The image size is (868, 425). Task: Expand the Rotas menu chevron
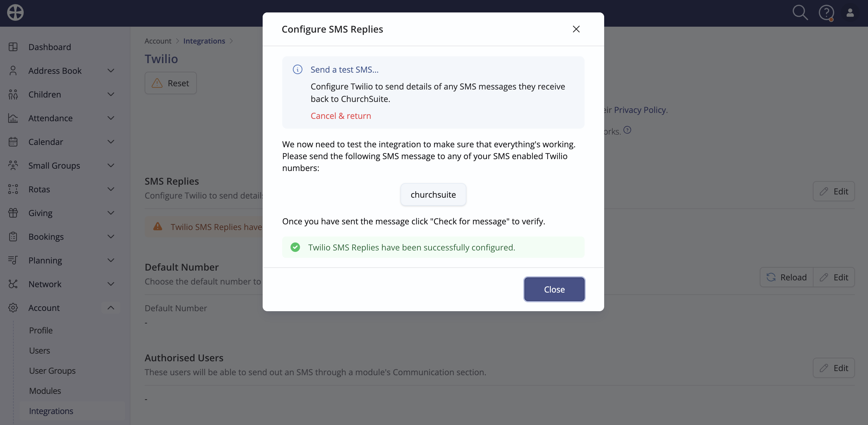(x=111, y=189)
